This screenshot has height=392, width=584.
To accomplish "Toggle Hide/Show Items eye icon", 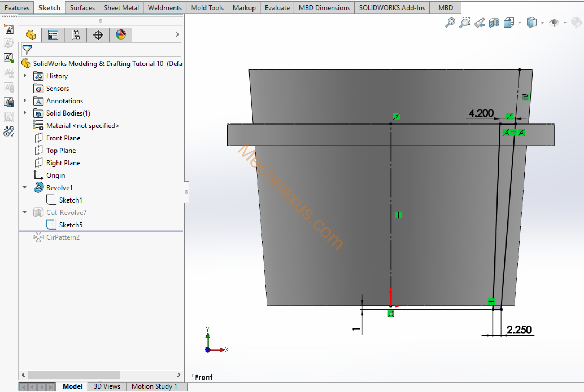I will pos(554,23).
